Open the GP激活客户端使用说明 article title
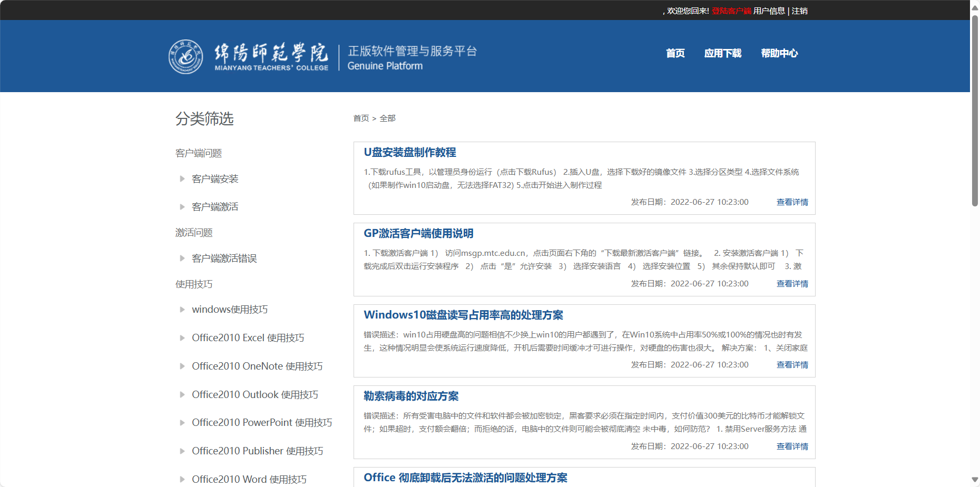This screenshot has height=487, width=980. 418,234
